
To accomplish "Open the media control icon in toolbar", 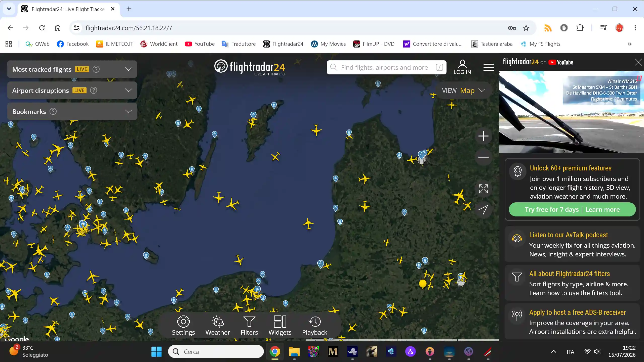I will point(603,28).
